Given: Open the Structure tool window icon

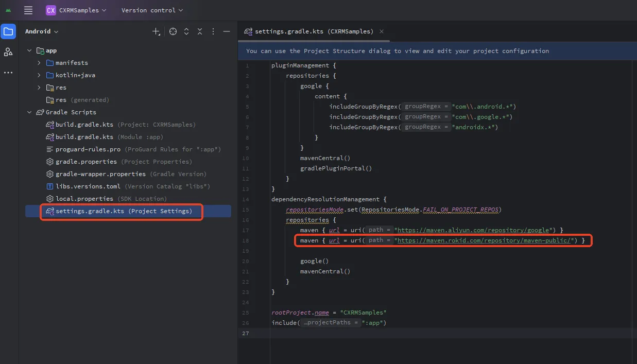Looking at the screenshot, I should 8,52.
